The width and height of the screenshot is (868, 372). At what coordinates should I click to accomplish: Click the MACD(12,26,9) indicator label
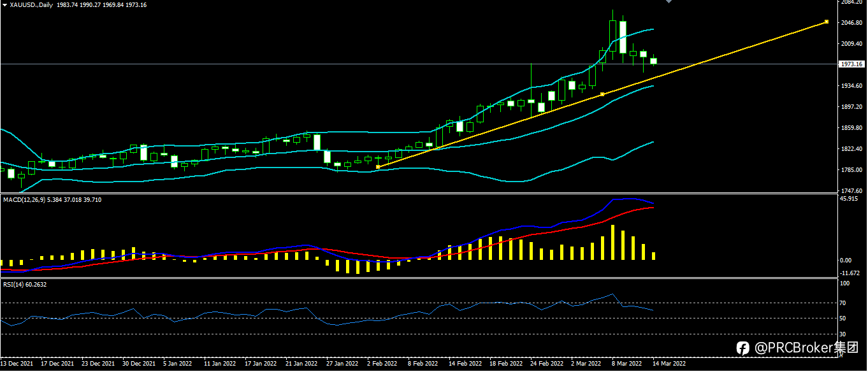[25, 200]
